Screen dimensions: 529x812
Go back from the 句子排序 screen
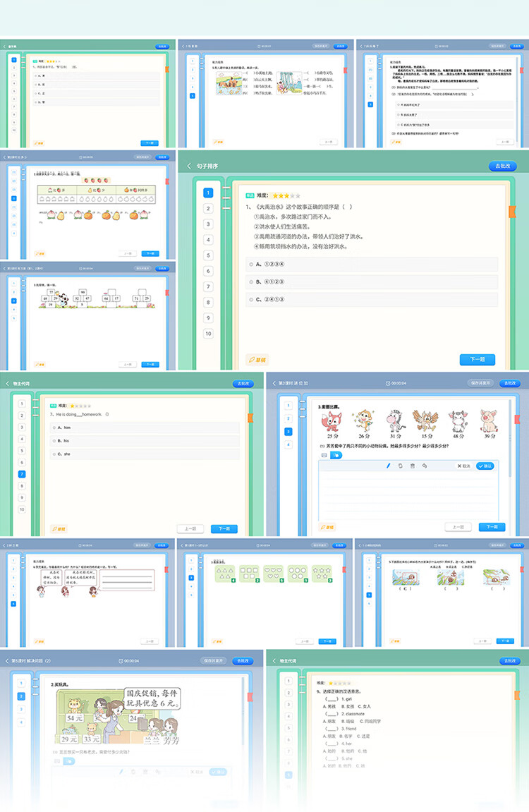tap(189, 166)
